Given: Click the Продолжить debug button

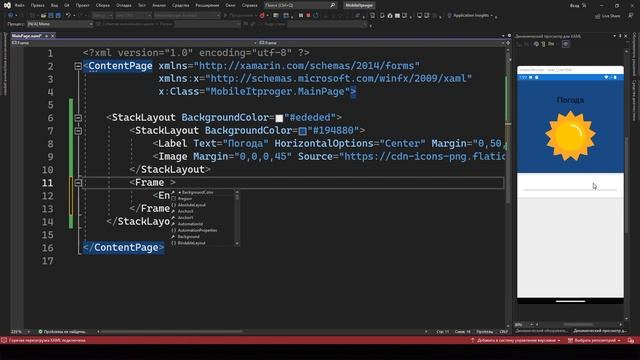Looking at the screenshot, I should 239,16.
